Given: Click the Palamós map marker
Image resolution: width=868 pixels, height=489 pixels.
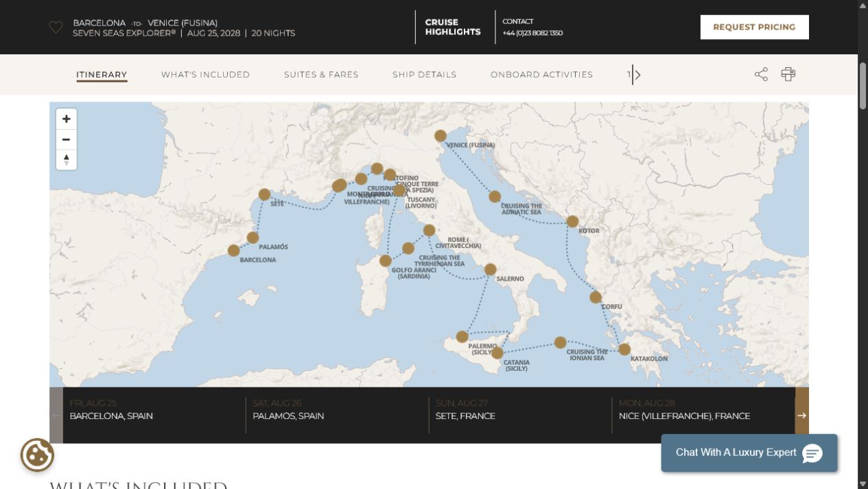Looking at the screenshot, I should pyautogui.click(x=253, y=238).
